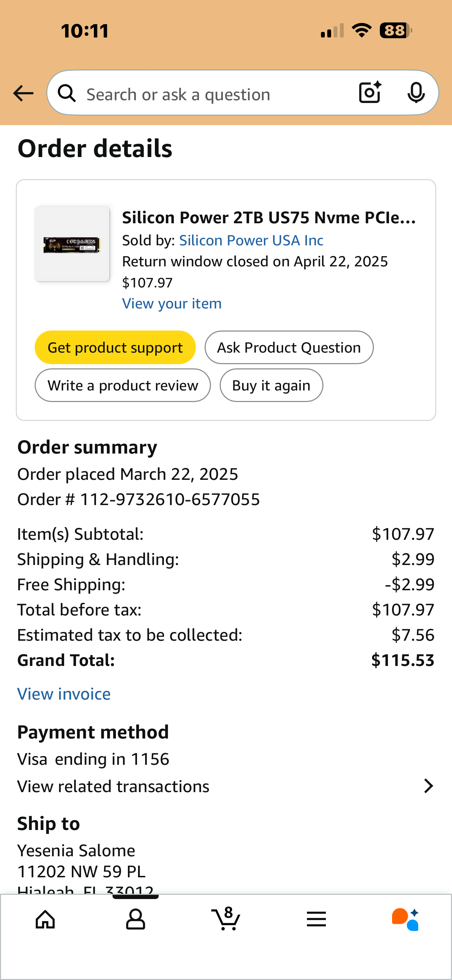Focus the search or ask a question field
Image resolution: width=452 pixels, height=980 pixels.
click(213, 94)
